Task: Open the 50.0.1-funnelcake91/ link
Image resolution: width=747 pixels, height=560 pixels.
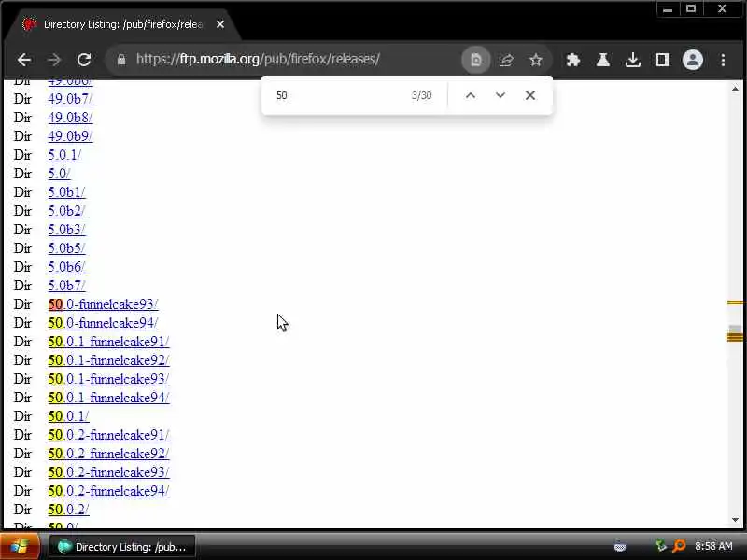Action: tap(108, 342)
